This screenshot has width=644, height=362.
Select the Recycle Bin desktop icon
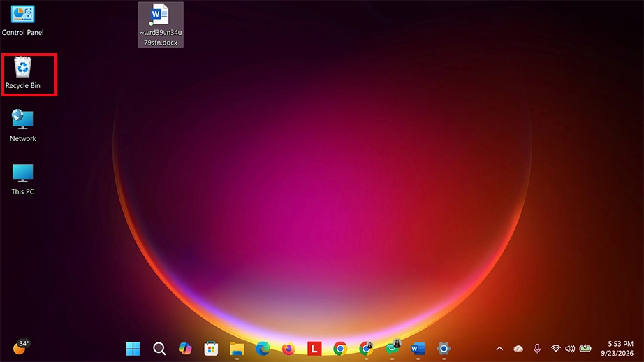[22, 73]
